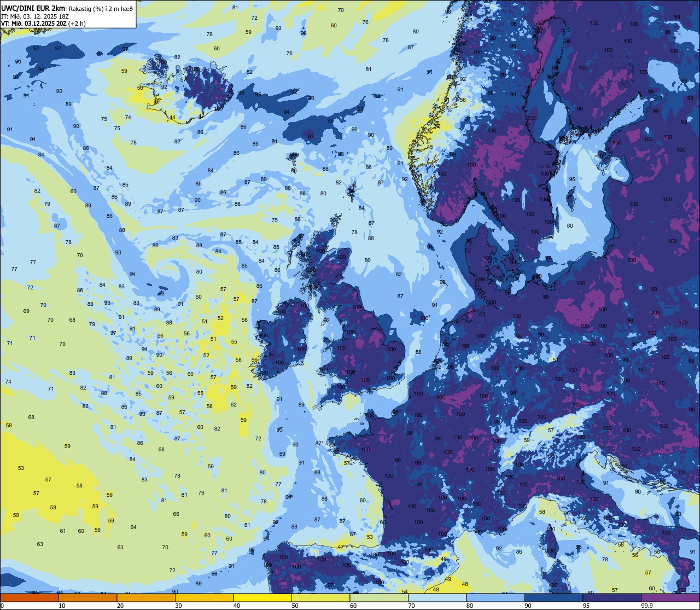Click the 'UWC/DINI EUR 2km' title text

(x=33, y=8)
